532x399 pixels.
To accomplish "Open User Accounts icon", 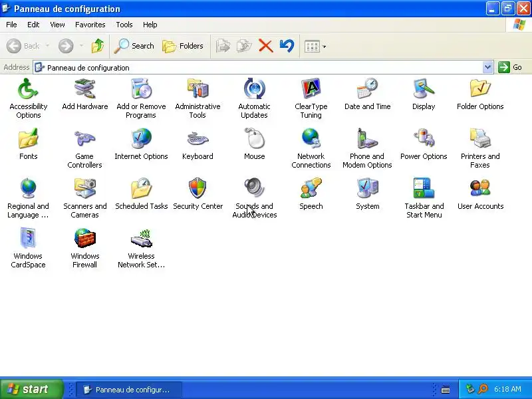I will click(x=480, y=194).
